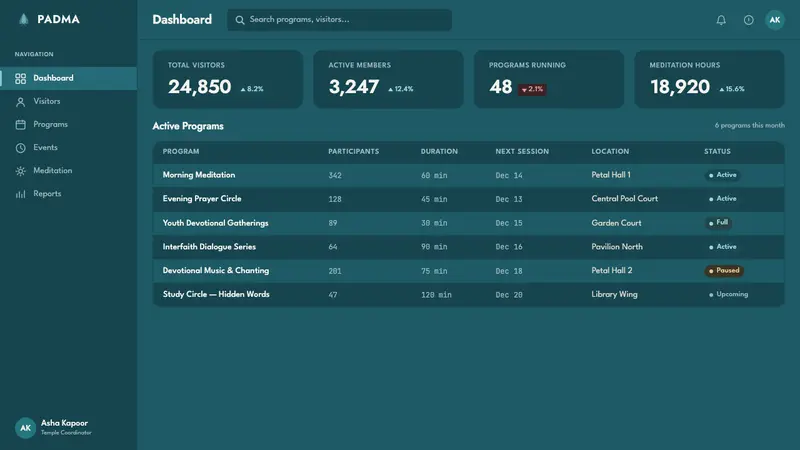
Task: Focus the Search programs, visitors field
Action: coord(339,20)
